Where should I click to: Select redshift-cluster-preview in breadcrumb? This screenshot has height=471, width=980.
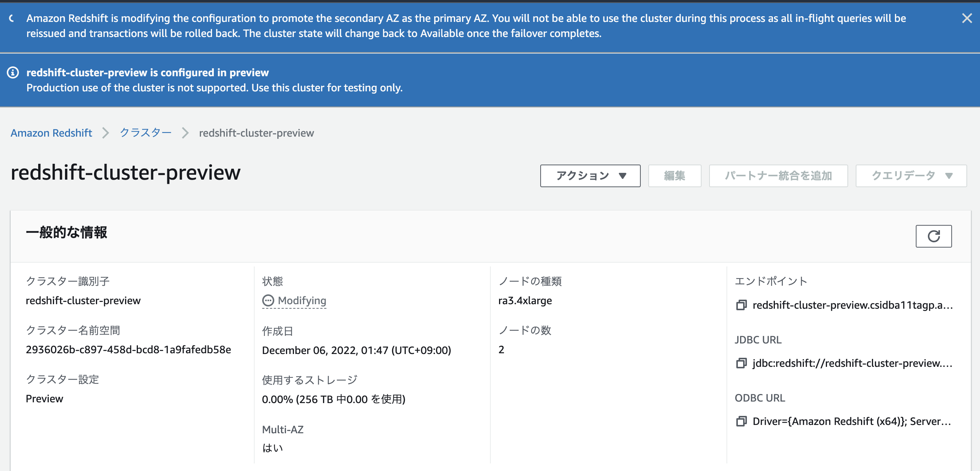pyautogui.click(x=257, y=133)
